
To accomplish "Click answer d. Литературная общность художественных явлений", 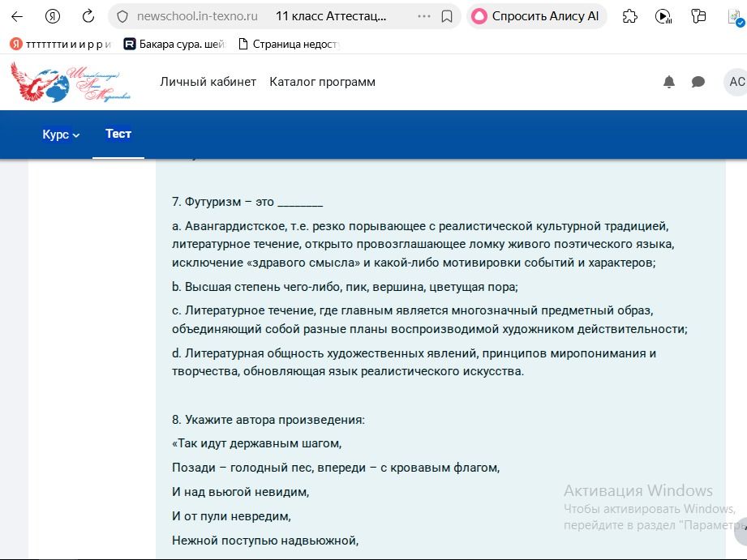I will 414,362.
